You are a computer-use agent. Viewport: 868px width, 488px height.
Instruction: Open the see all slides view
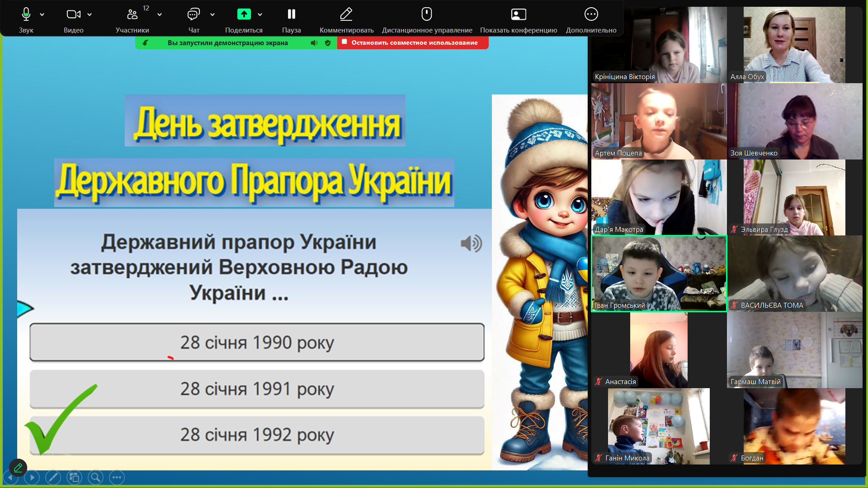[x=75, y=477]
